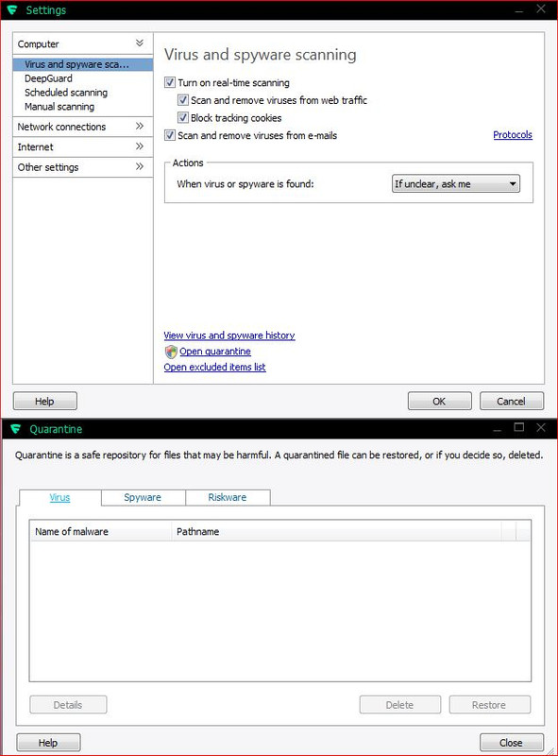Switch to the Spyware tab in Quarantine

[x=143, y=497]
